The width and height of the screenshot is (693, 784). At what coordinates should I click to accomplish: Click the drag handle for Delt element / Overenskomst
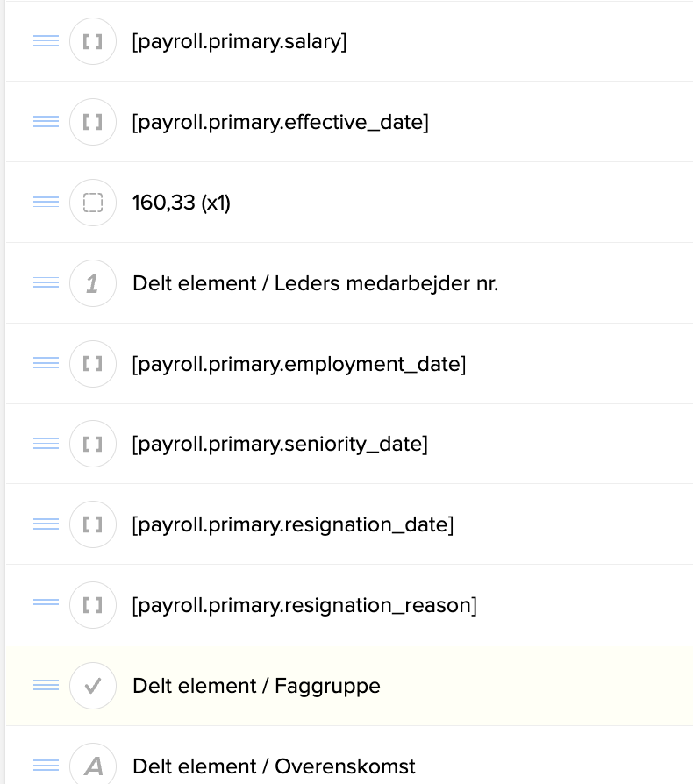[46, 766]
